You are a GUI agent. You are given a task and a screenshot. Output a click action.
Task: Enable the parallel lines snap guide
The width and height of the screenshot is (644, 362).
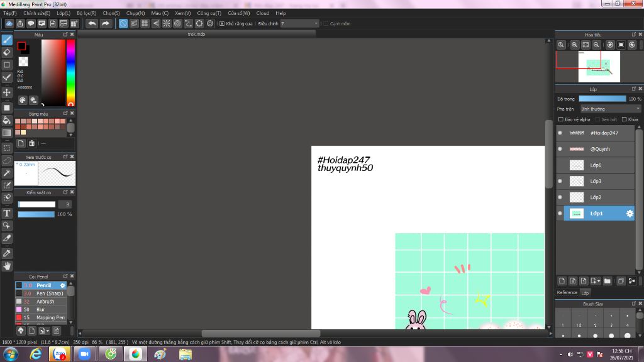click(x=134, y=24)
